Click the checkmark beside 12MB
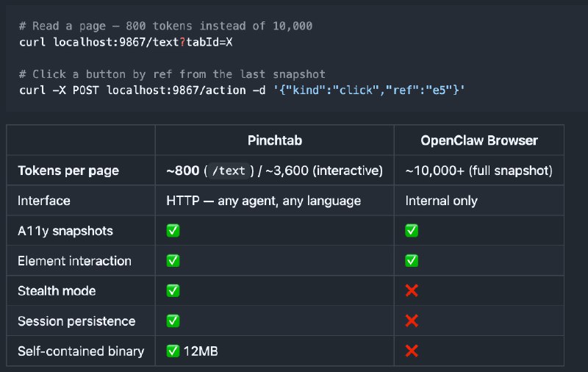The width and height of the screenshot is (588, 372). [173, 351]
